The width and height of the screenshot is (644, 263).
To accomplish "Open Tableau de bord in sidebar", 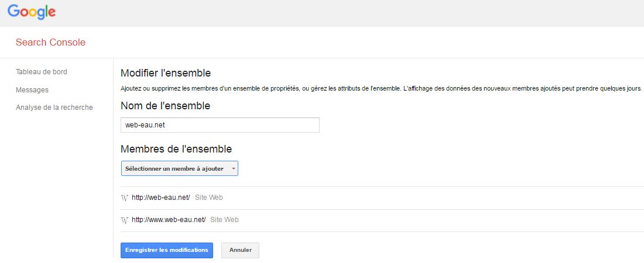I will pyautogui.click(x=42, y=72).
